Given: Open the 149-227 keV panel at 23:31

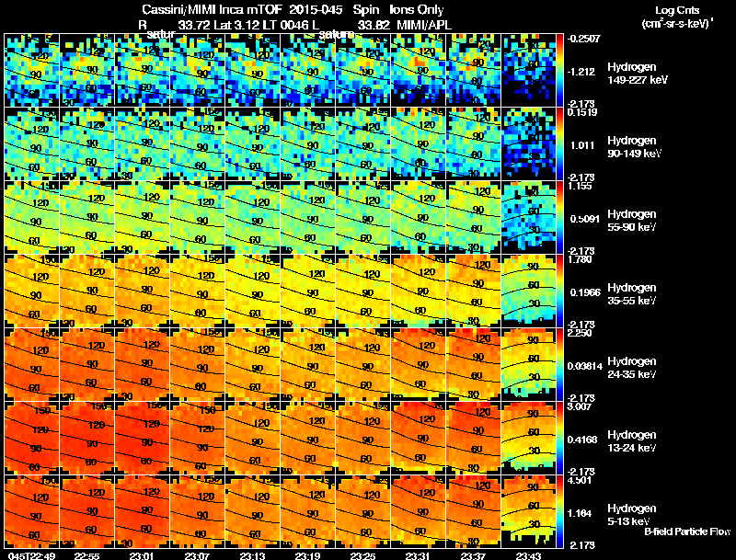Looking at the screenshot, I should [419, 71].
